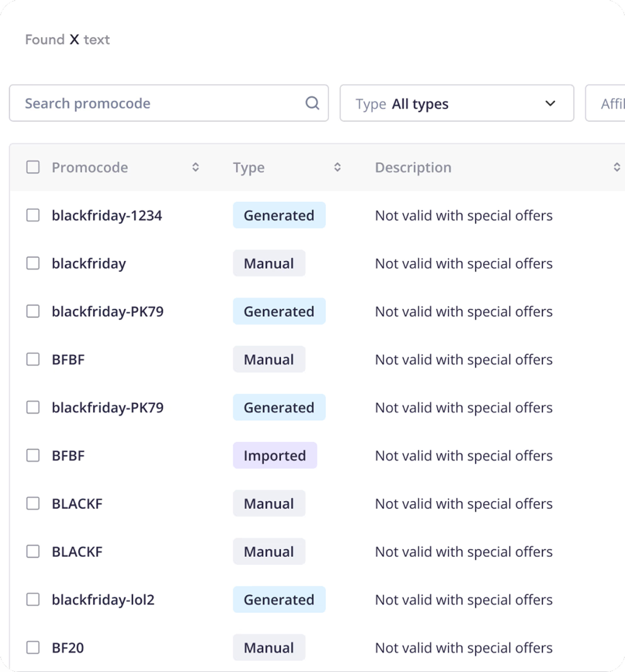Open the partially visible Affil filter dropdown
Screen dimensions: 625x672
tap(605, 103)
